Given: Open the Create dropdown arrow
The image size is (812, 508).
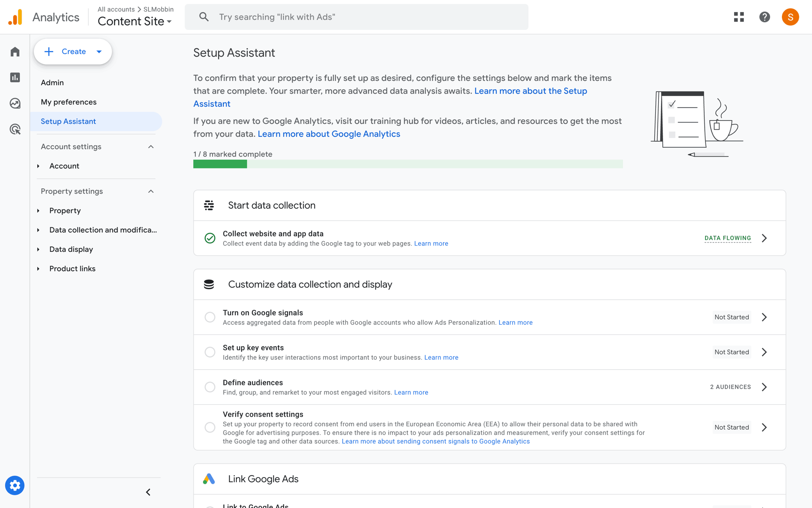Looking at the screenshot, I should click(99, 52).
